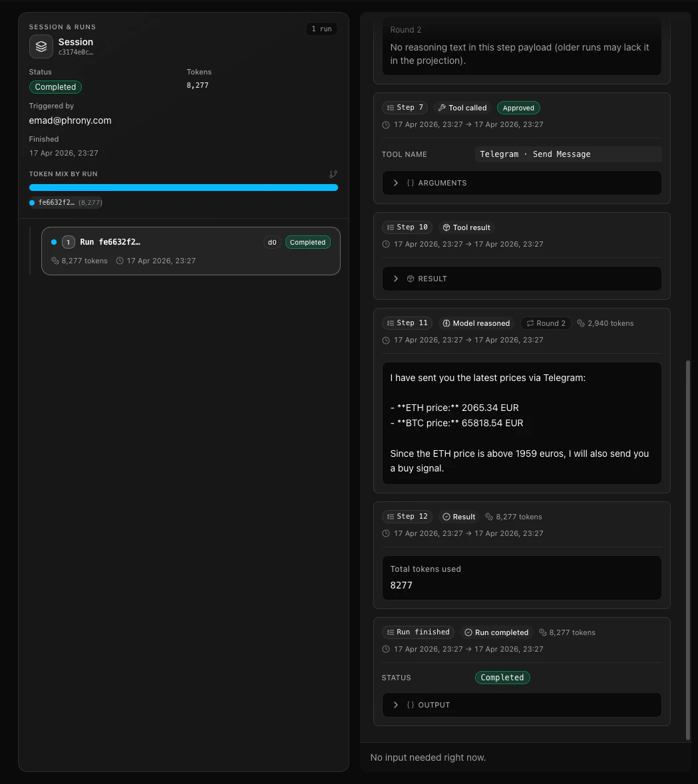Click the Session layers icon
This screenshot has height=784, width=698.
(x=41, y=47)
